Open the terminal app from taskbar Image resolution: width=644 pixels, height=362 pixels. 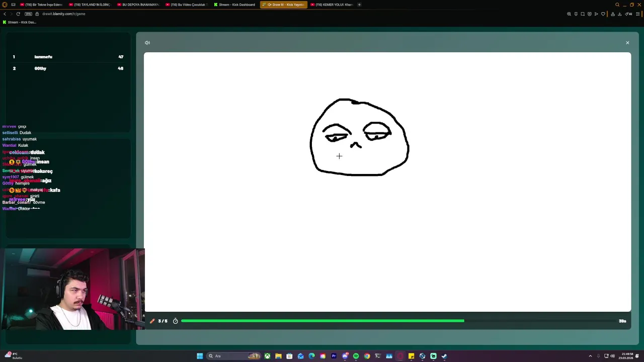[x=378, y=356]
